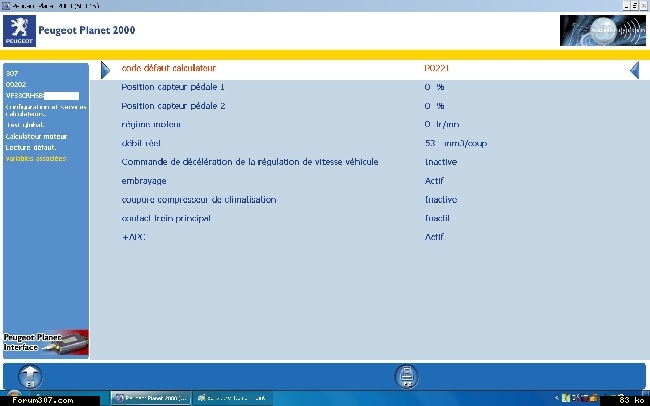
Task: Click 'embrayage' label
Action: (144, 181)
